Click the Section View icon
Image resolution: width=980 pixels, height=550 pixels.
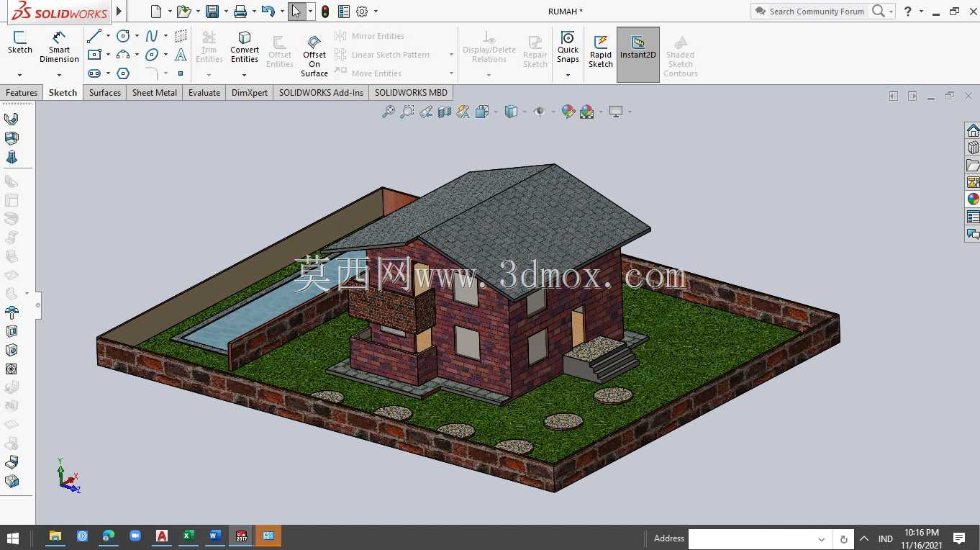(x=445, y=112)
